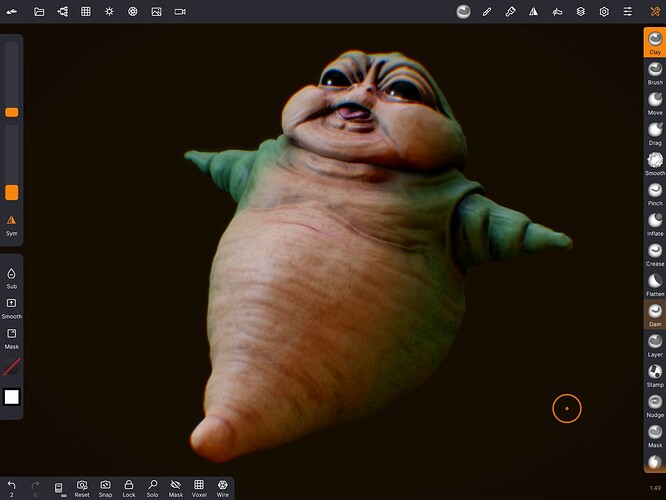Image resolution: width=666 pixels, height=500 pixels.
Task: Click the lower intensity slider handle
Action: pyautogui.click(x=11, y=192)
